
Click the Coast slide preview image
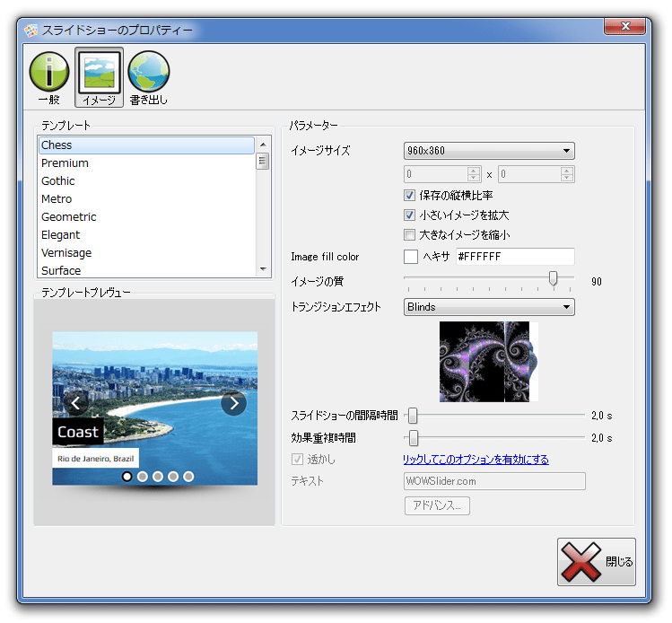[x=154, y=408]
